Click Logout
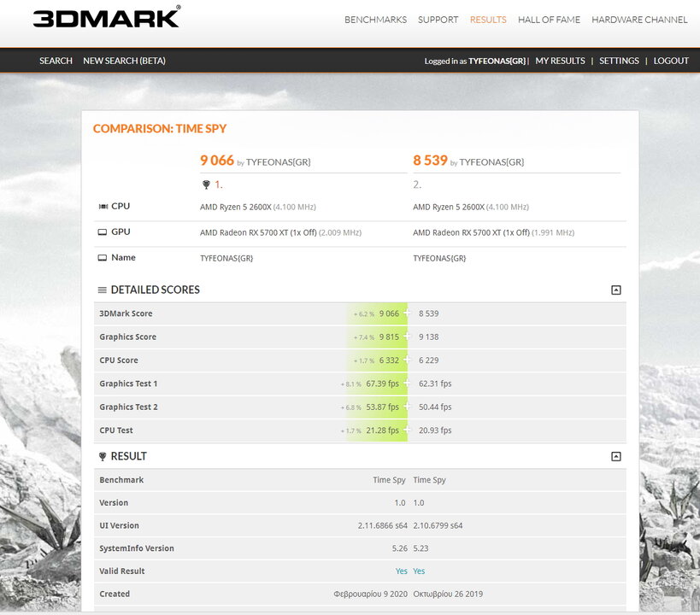 [x=671, y=61]
